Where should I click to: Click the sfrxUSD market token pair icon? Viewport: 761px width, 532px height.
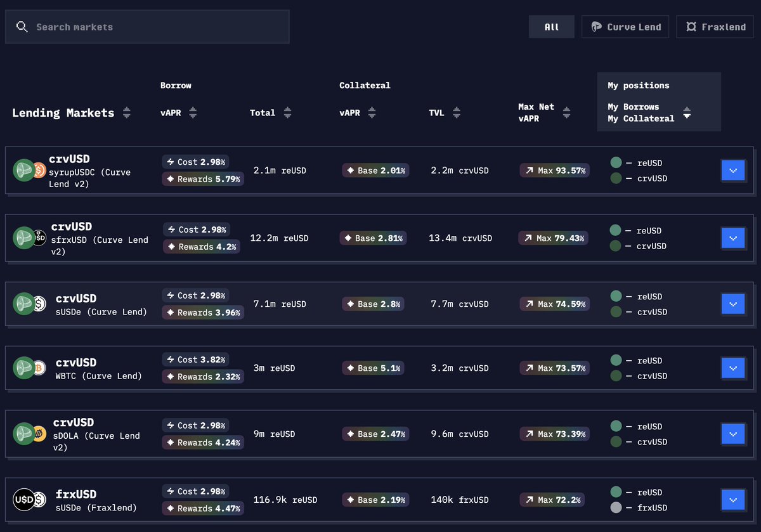click(x=29, y=238)
